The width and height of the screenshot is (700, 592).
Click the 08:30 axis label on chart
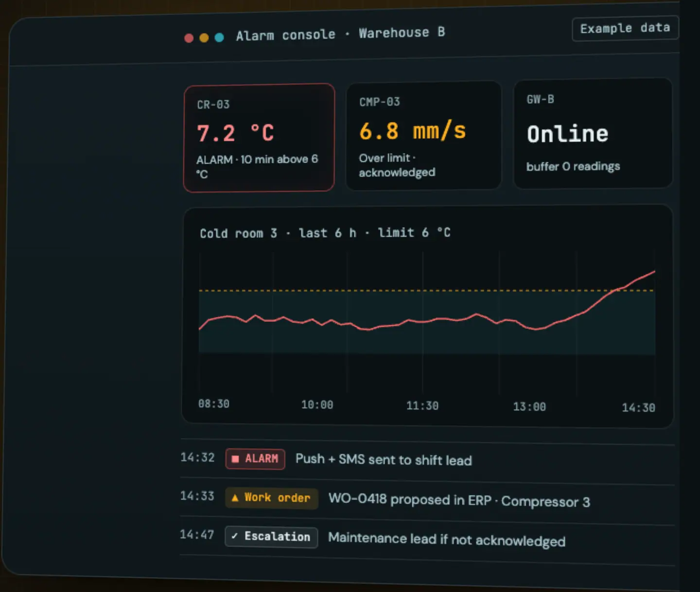214,404
